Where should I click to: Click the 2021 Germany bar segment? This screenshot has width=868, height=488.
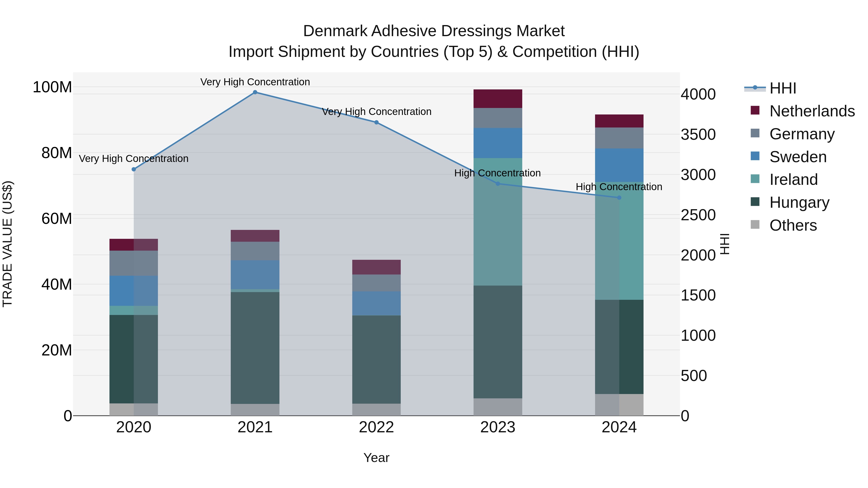[255, 251]
